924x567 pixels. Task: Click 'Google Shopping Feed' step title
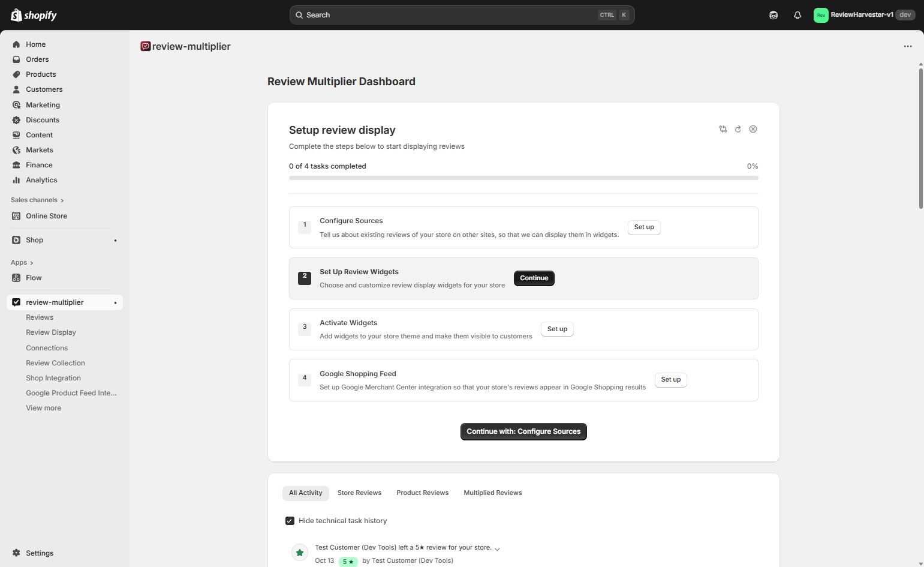358,374
